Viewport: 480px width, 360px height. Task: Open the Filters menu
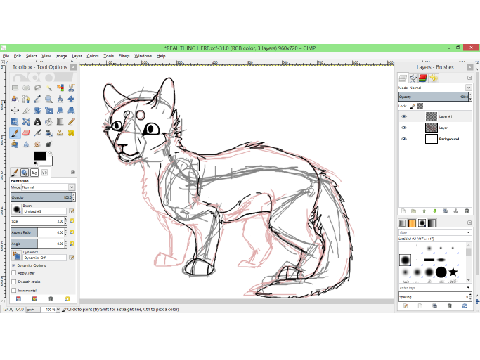(124, 56)
